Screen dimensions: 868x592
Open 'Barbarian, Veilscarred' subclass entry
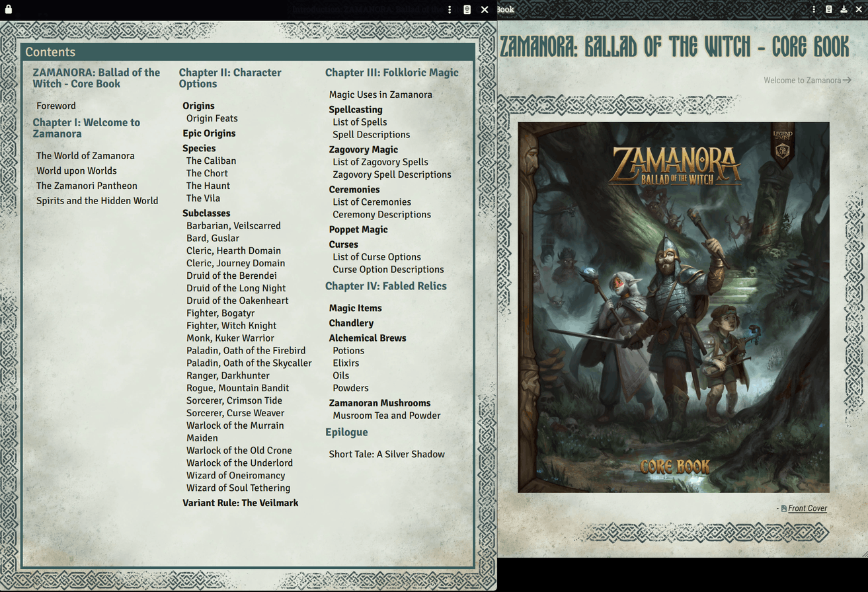pyautogui.click(x=233, y=226)
